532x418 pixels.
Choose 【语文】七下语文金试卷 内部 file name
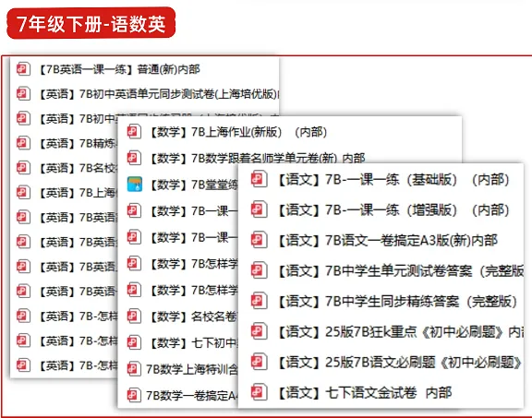coord(365,393)
